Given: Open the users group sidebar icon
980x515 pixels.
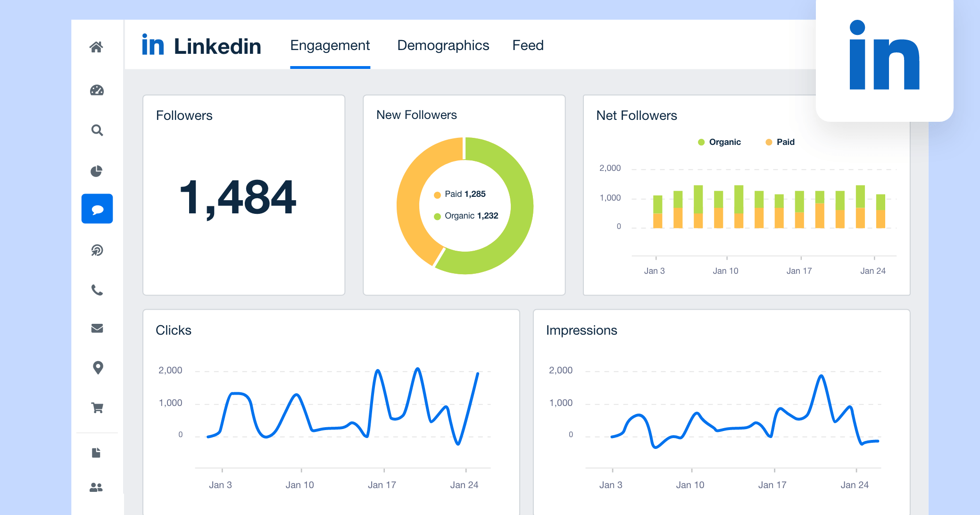Looking at the screenshot, I should pos(96,488).
